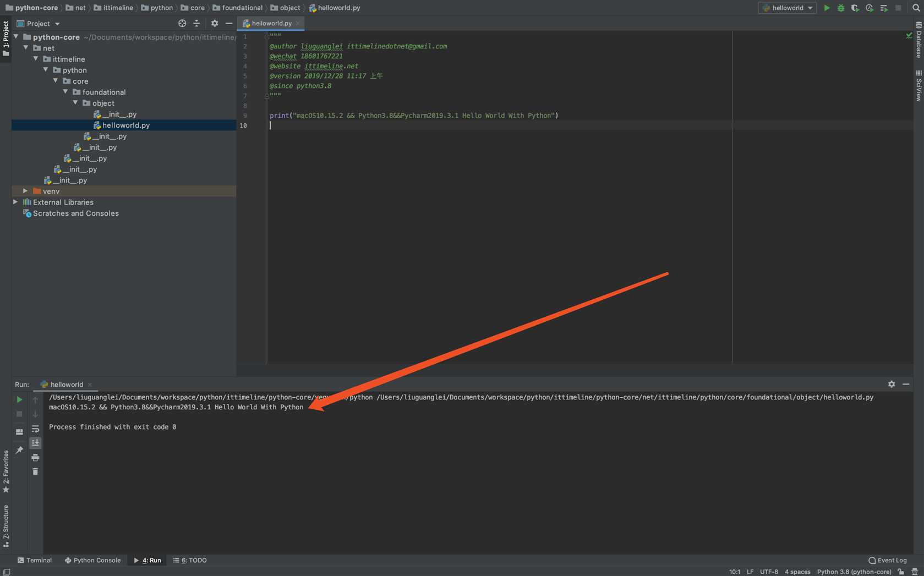The height and width of the screenshot is (576, 924).
Task: Open the SciView side panel
Action: coord(918,86)
